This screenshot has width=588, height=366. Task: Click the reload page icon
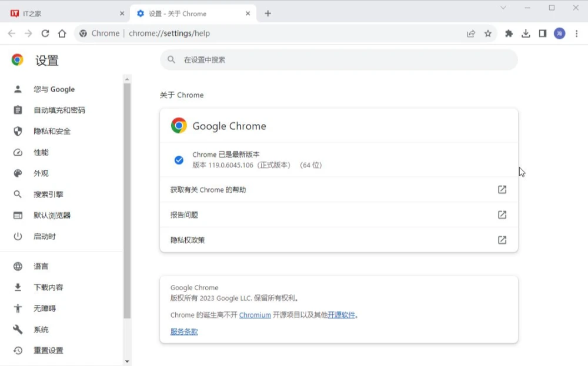pyautogui.click(x=45, y=33)
